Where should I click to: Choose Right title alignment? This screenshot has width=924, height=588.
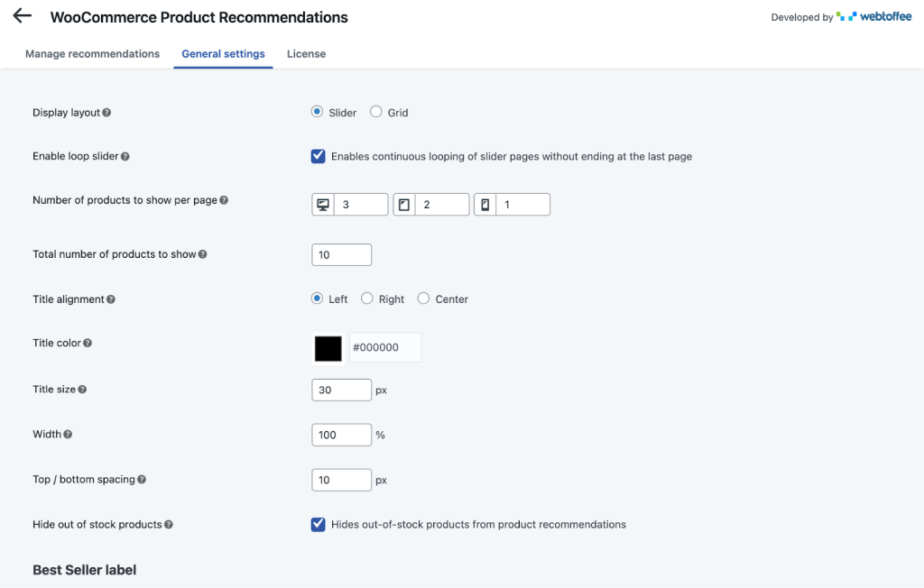(367, 299)
